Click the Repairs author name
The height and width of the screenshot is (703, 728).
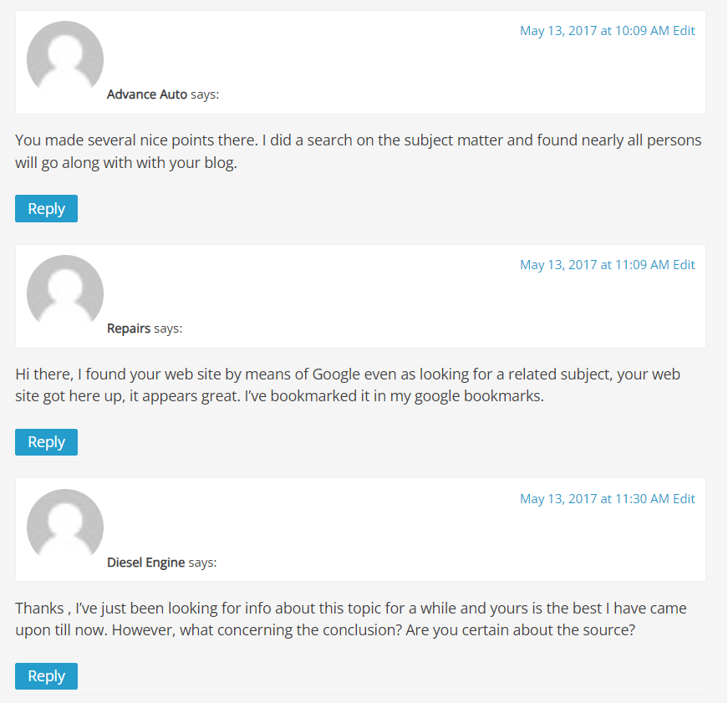129,329
